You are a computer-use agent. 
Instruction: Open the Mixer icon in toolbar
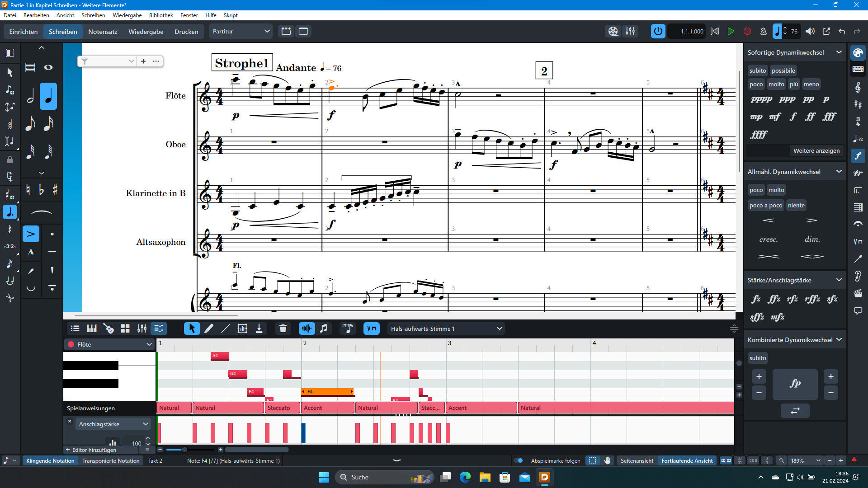tap(630, 31)
